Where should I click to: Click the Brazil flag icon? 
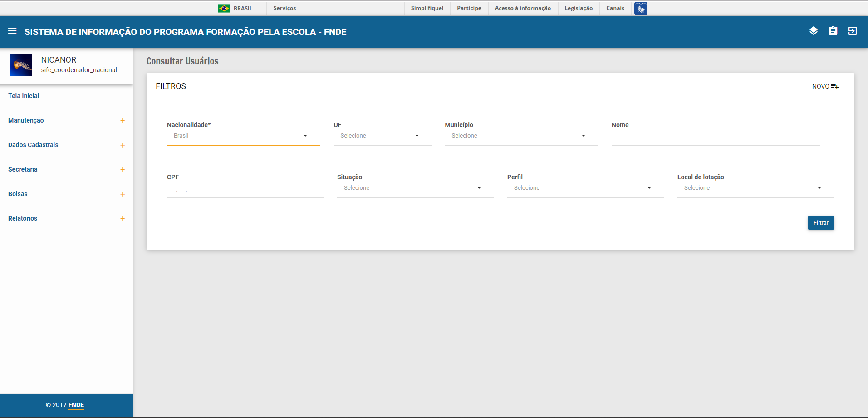224,8
